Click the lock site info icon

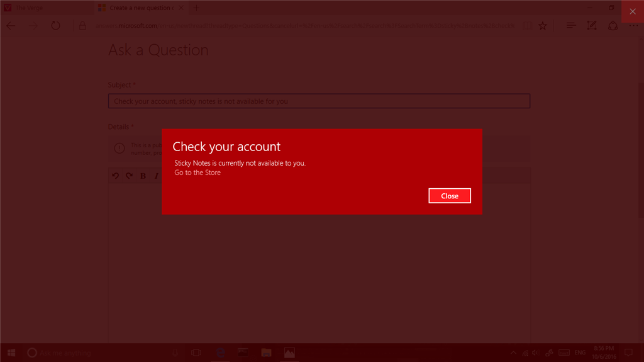tap(82, 26)
